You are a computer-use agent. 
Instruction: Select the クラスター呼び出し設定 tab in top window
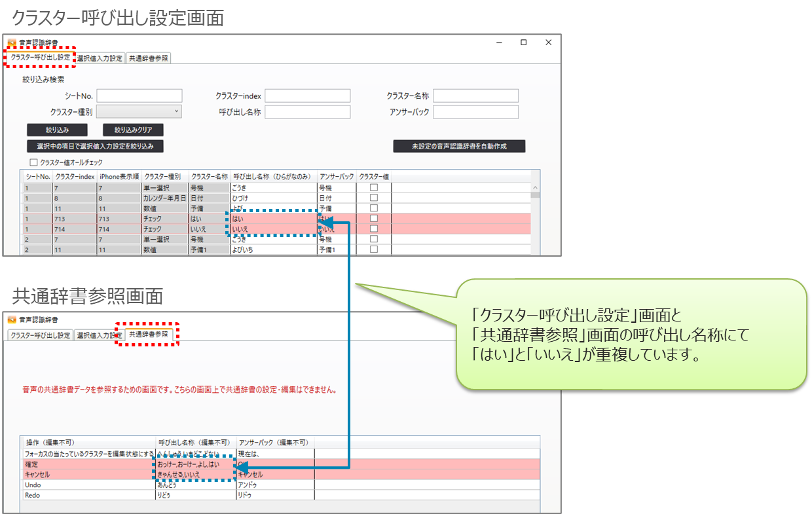click(x=41, y=58)
